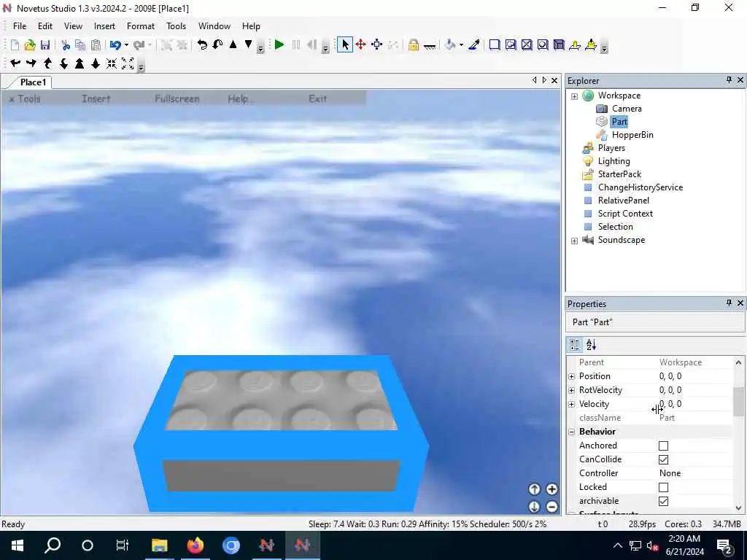Select the red Move tool
The height and width of the screenshot is (560, 747).
point(360,44)
